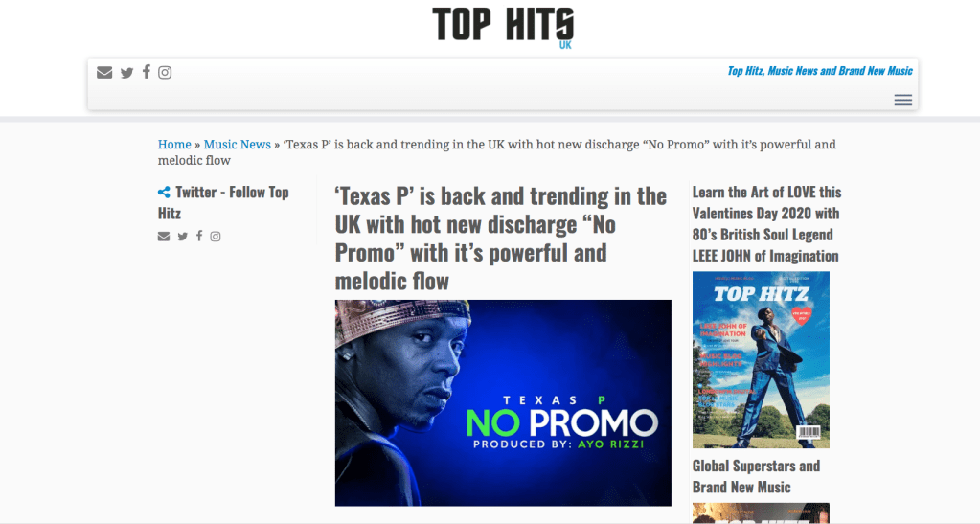Click the Top Hits UK logo
Viewport: 980px width, 524px height.
503,27
